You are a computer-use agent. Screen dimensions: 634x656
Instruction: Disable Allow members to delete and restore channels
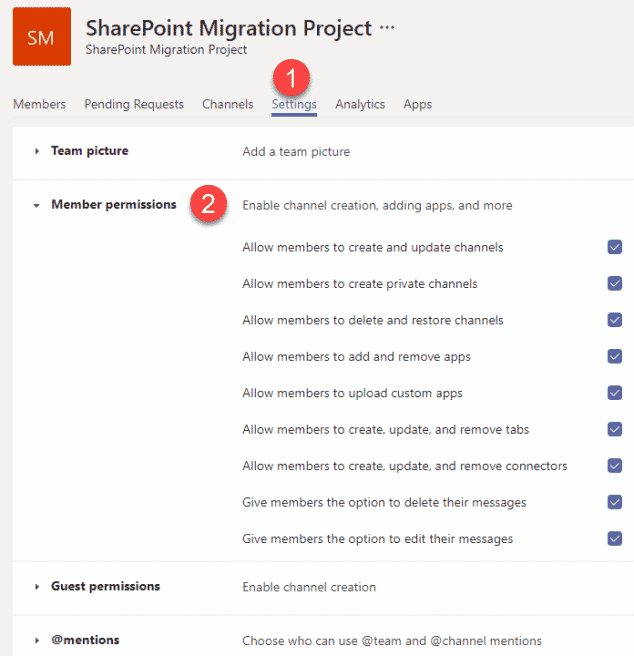point(614,320)
